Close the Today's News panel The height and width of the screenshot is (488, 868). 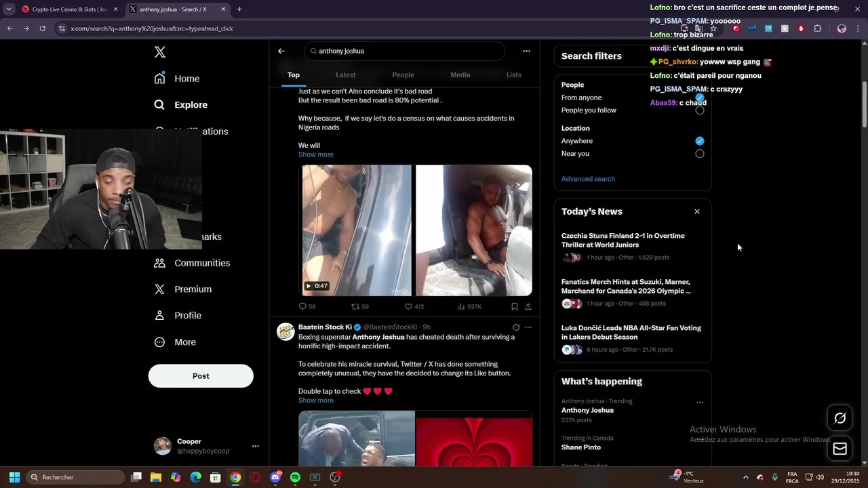click(697, 211)
